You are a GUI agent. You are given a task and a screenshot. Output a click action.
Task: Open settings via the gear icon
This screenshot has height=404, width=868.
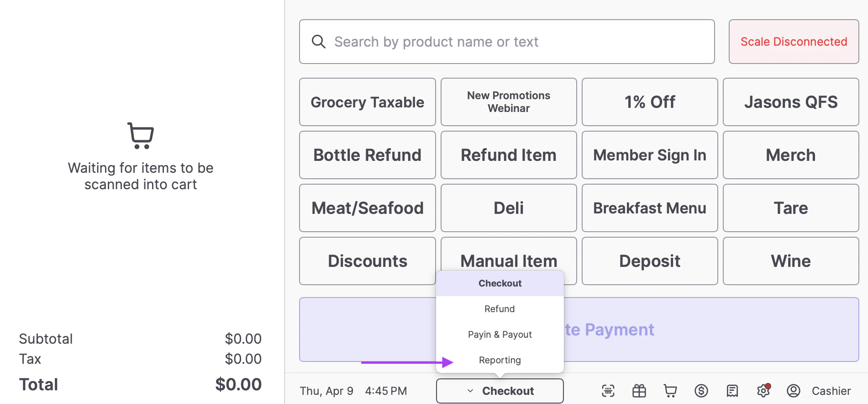click(763, 391)
